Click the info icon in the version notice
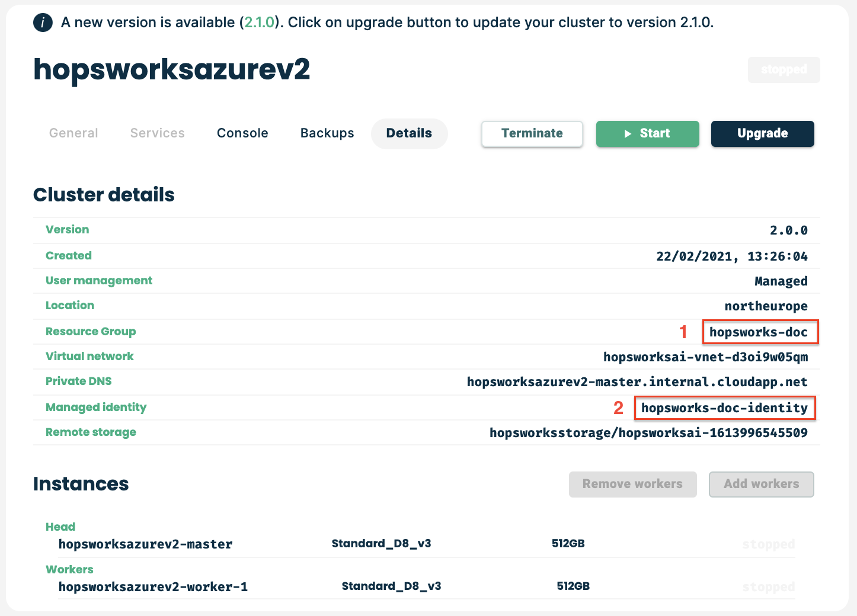 43,23
